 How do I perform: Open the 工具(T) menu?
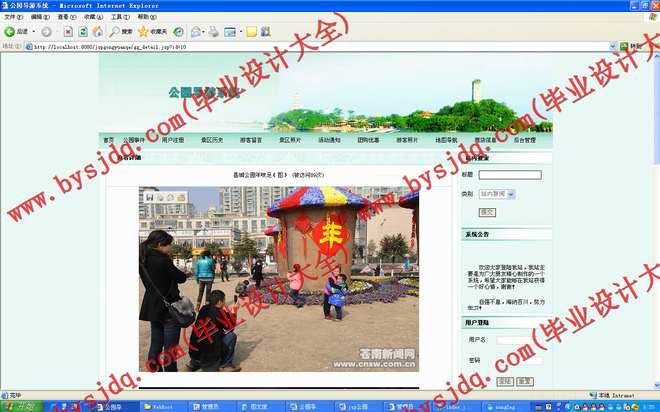(x=119, y=17)
